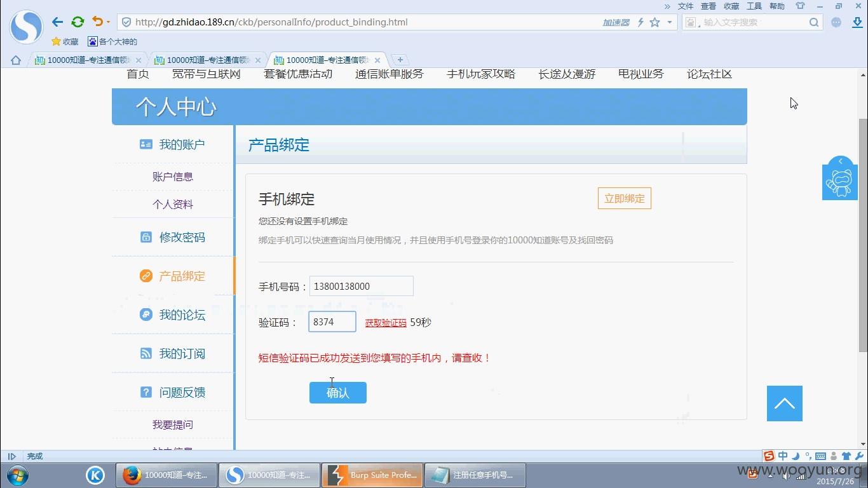Click the lightning speed-mode icon
This screenshot has height=488, width=868.
(641, 22)
